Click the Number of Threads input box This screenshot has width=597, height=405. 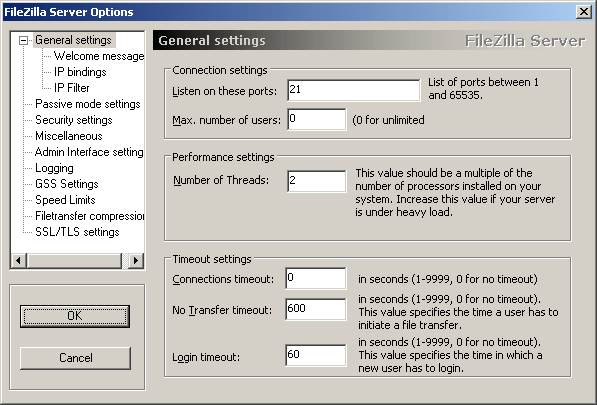pos(317,181)
